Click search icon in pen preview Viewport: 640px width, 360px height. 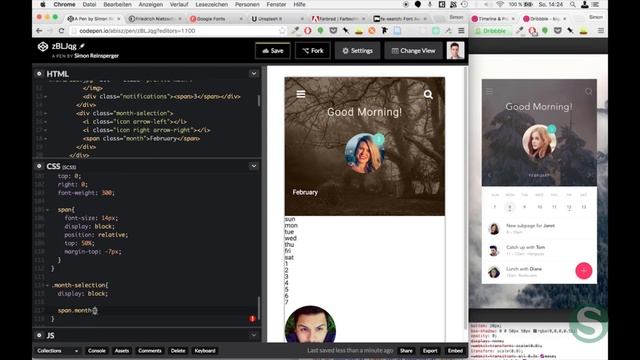(x=428, y=95)
